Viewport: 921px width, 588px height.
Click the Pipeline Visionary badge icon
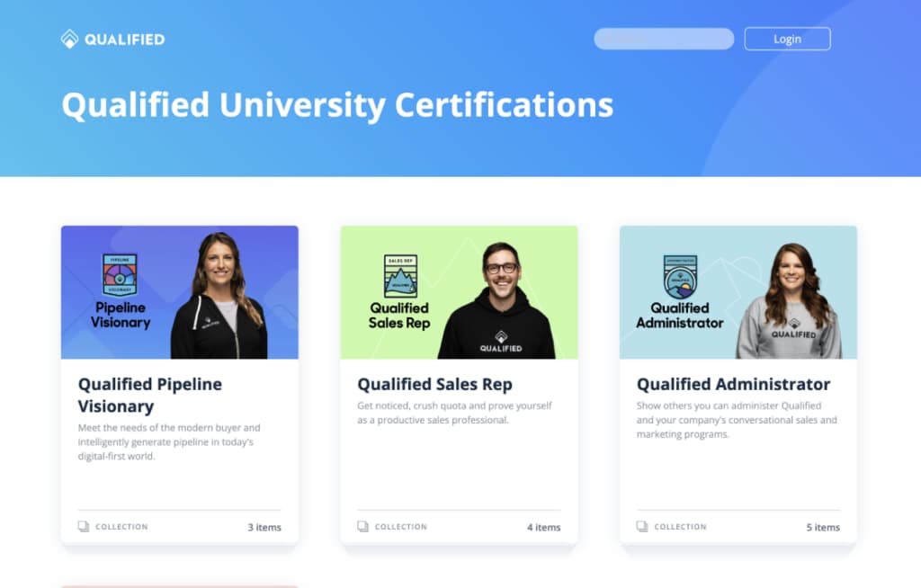120,274
